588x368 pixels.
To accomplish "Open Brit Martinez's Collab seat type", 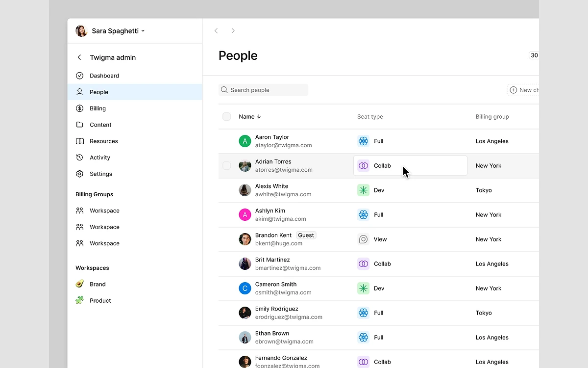I will pyautogui.click(x=374, y=264).
